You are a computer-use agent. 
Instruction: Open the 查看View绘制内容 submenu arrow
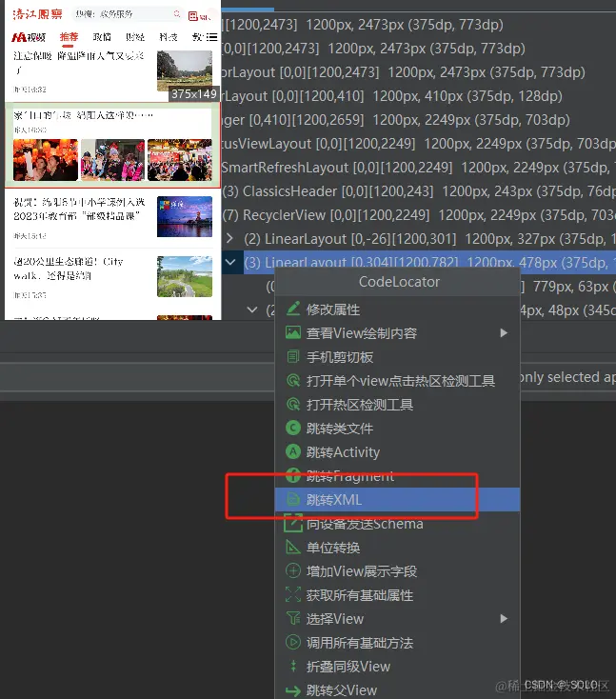pos(504,333)
